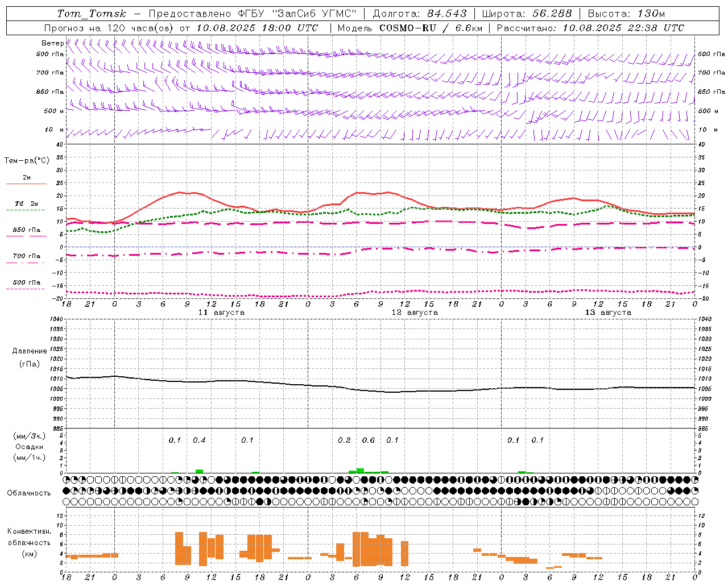
Task: Click the '11 августа' date label
Action: (221, 313)
